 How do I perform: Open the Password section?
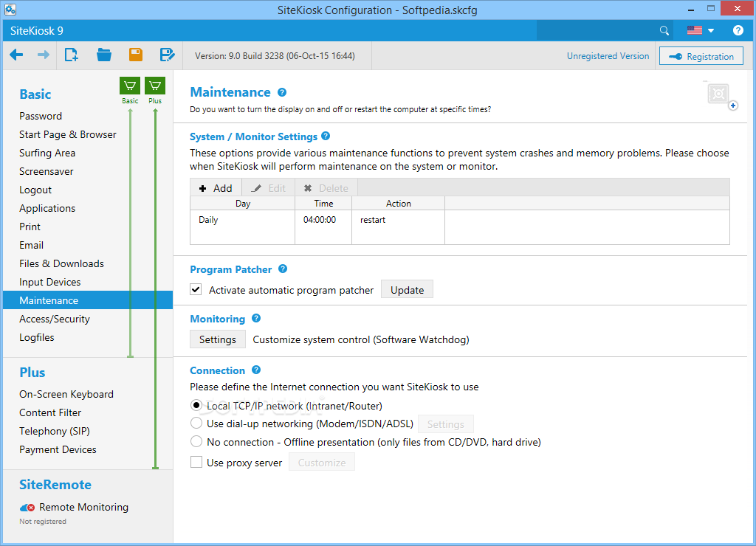[41, 116]
